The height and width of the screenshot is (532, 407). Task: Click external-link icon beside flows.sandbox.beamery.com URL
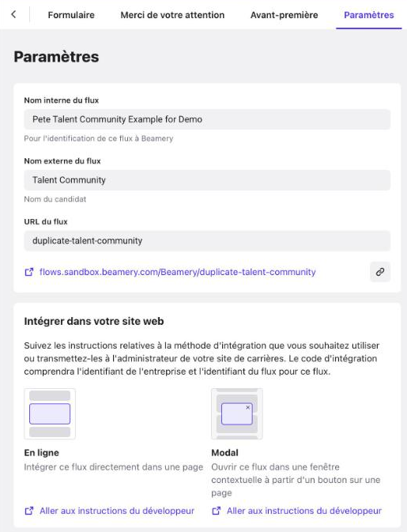29,272
